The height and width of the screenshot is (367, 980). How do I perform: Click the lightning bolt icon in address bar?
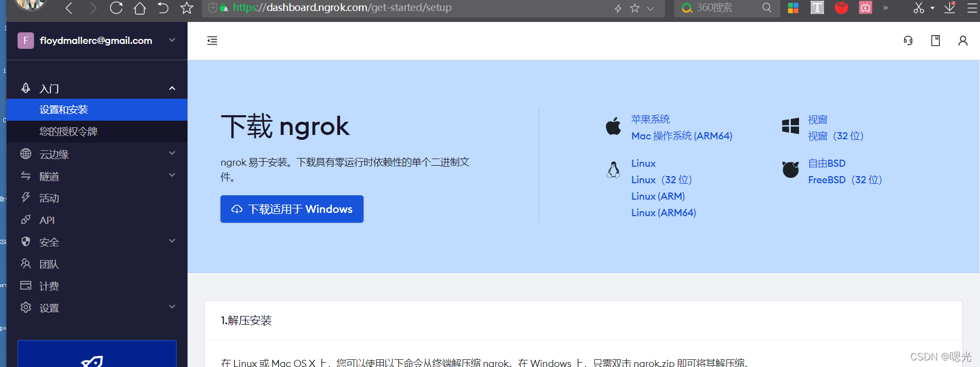(618, 8)
